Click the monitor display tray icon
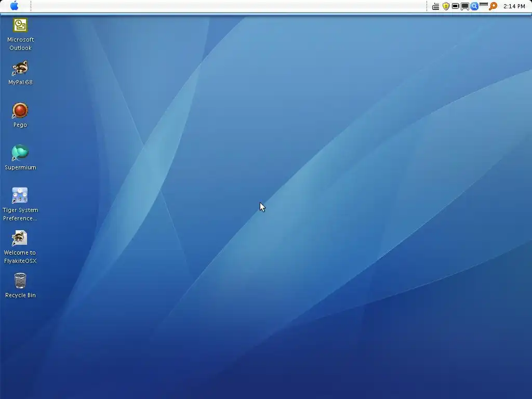Image resolution: width=532 pixels, height=399 pixels. [465, 6]
